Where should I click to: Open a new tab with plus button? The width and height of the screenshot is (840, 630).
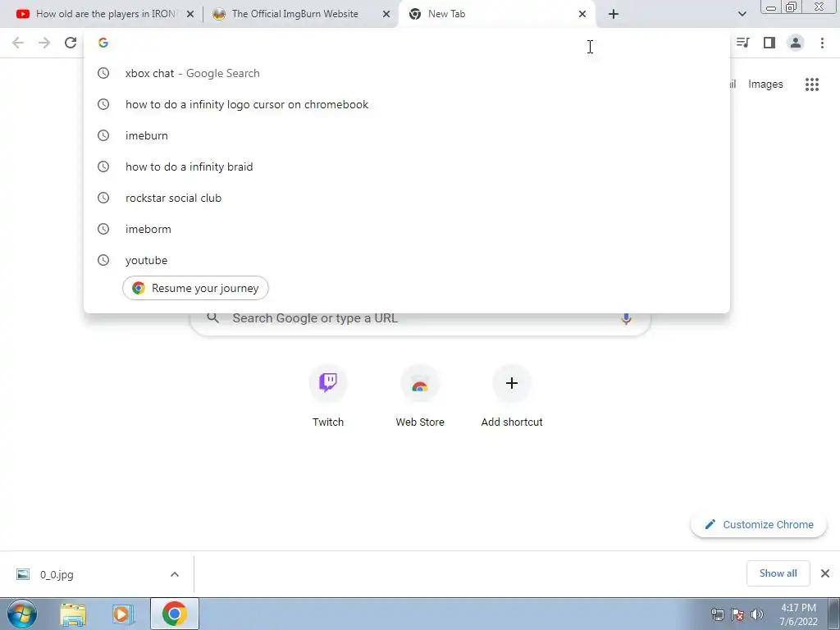614,14
